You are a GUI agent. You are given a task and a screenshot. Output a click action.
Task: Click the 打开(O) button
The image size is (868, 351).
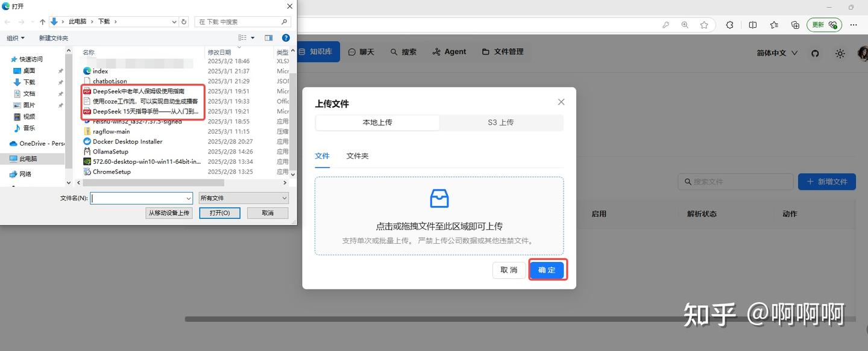219,213
